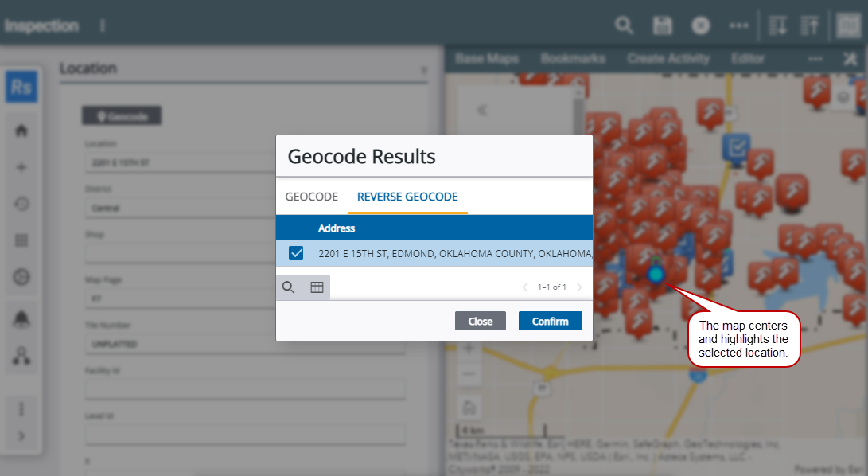The width and height of the screenshot is (868, 476).
Task: Click the search icon in Geocode Results dialog
Action: pos(289,287)
